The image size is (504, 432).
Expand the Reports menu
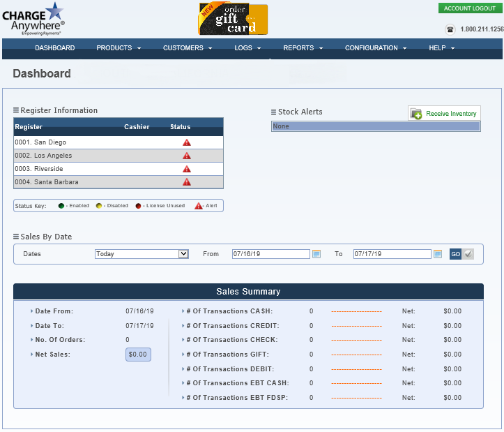303,48
